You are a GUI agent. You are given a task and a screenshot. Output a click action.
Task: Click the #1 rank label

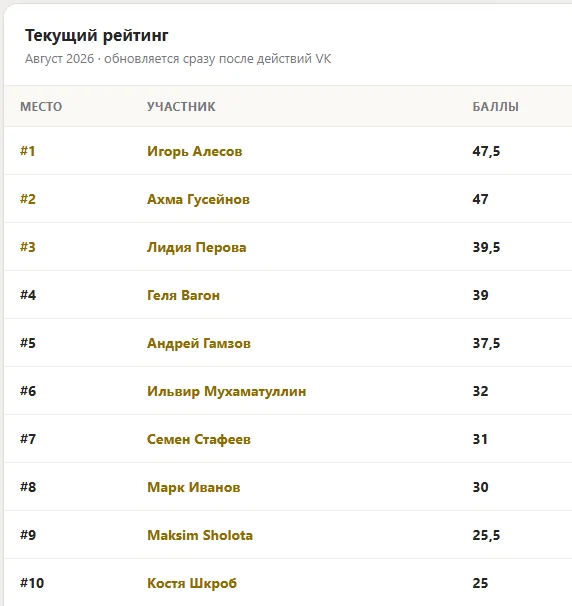(27, 151)
